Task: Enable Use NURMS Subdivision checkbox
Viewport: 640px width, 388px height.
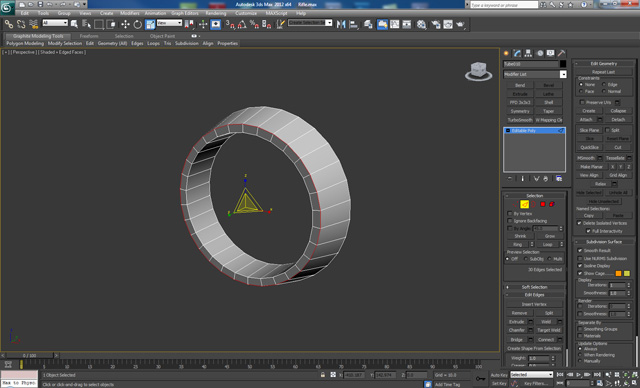Action: click(580, 258)
